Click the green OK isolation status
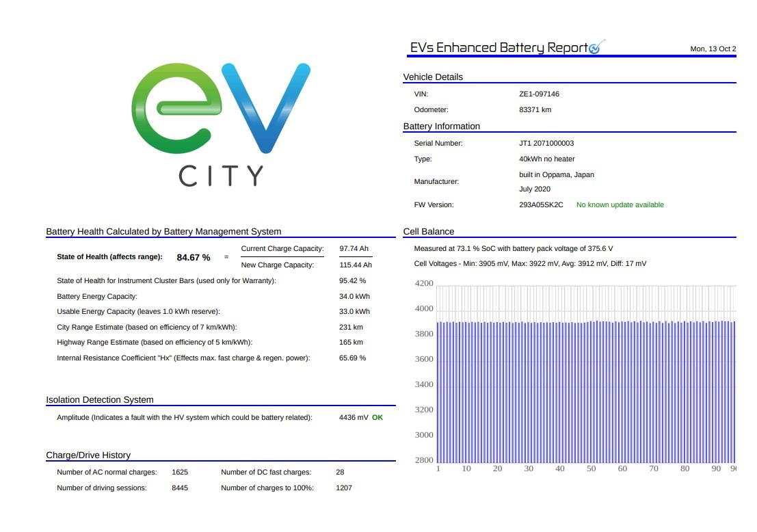 [377, 417]
